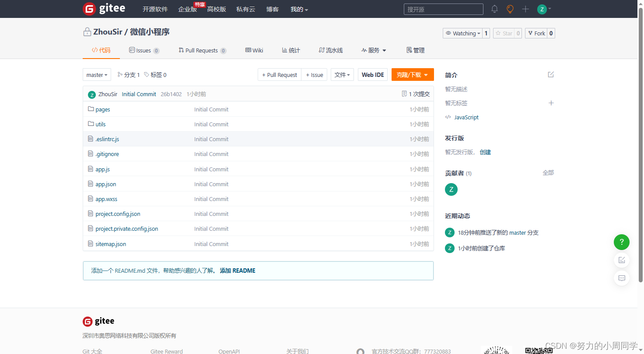Click the orange lightbulb icon
644x354 pixels.
(x=510, y=9)
